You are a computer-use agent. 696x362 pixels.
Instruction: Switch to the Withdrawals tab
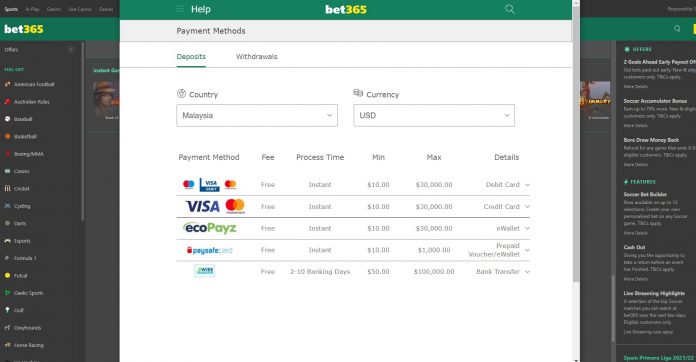click(257, 57)
